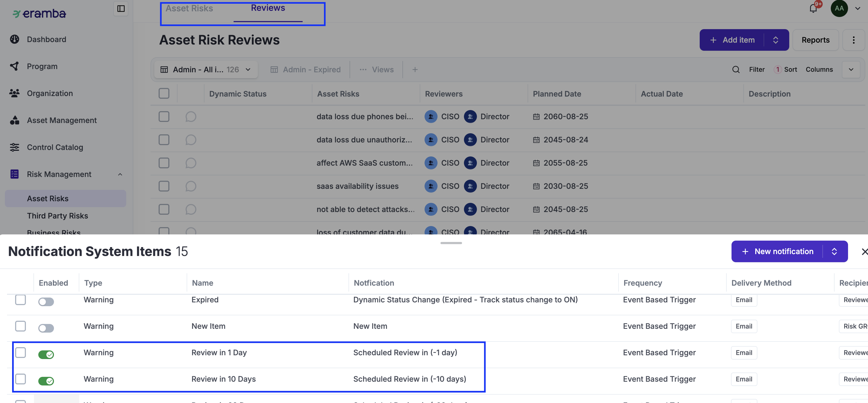Toggle the sidebar collapse icon

pyautogui.click(x=121, y=8)
